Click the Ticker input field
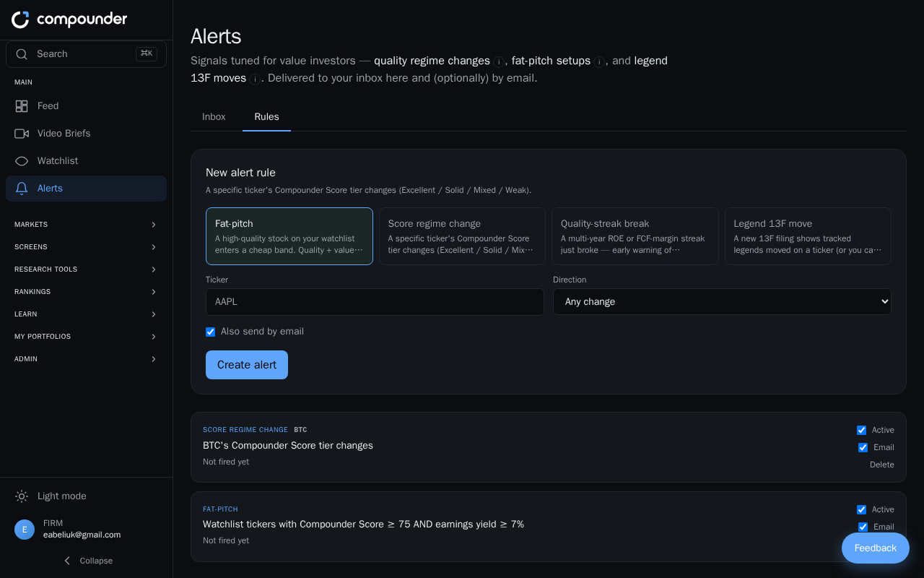 coord(375,302)
